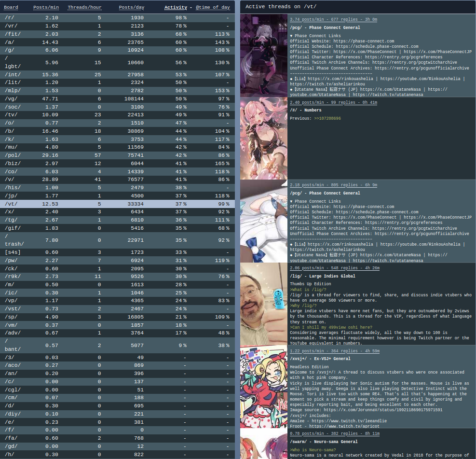This screenshot has width=476, height=459.
Task: Open the 2.40 posts/min 99 replies link
Action: (x=333, y=102)
